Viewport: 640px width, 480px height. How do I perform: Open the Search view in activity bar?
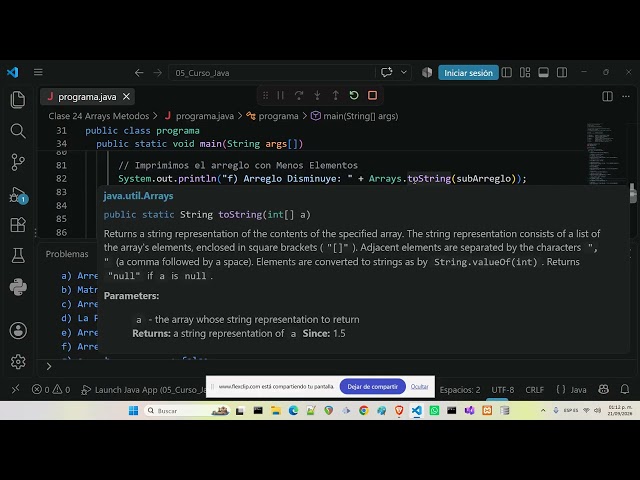pos(18,131)
